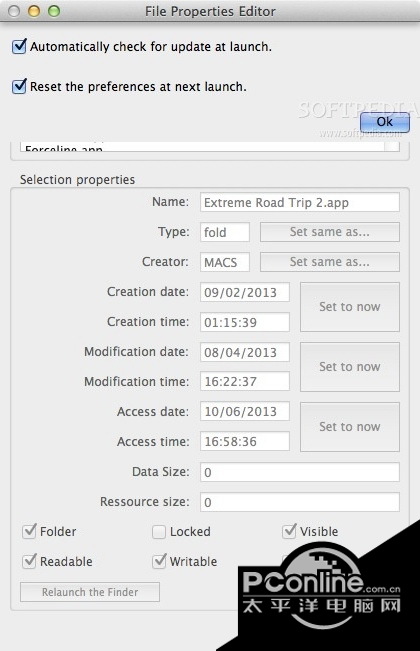Set modification date and time to now
Screen dimensions: 420x651
point(350,367)
